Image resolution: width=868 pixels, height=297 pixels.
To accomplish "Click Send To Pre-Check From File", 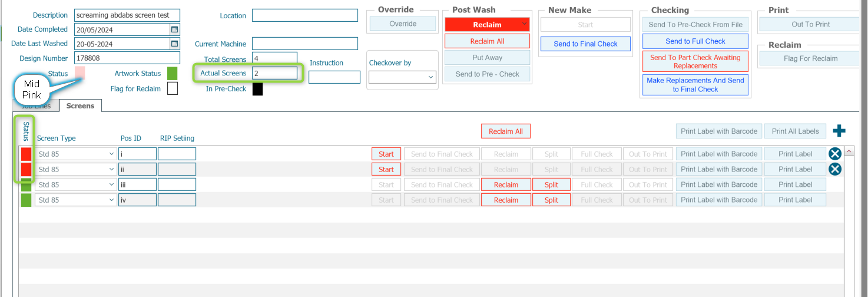I will [x=695, y=24].
